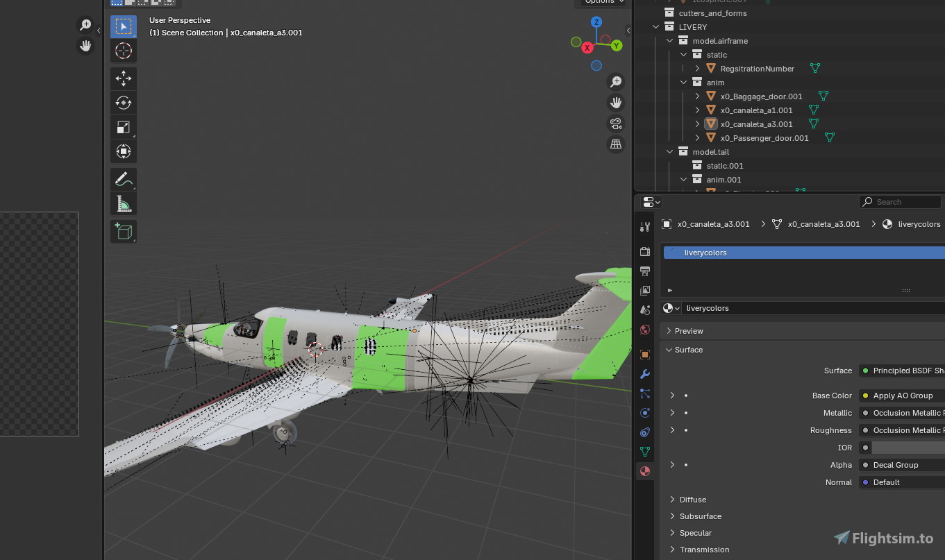Select the Annotate tool
Screen dimensions: 945x560
pos(124,179)
